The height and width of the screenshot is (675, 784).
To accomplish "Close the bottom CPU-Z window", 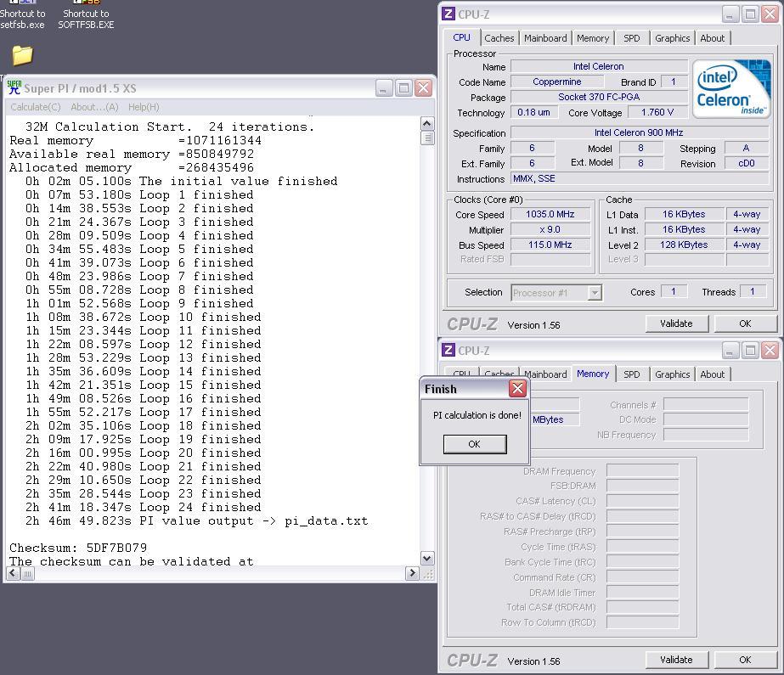I will click(770, 351).
